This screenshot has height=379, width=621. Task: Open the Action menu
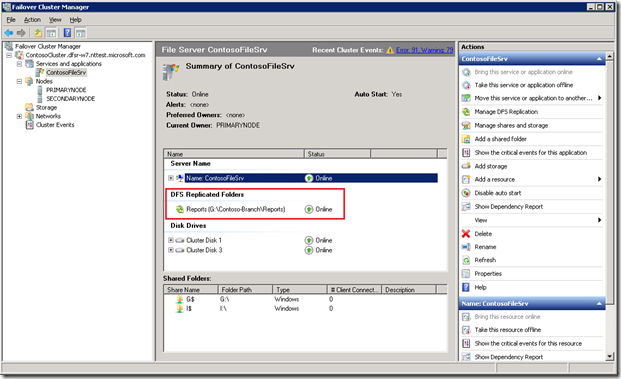[x=32, y=20]
